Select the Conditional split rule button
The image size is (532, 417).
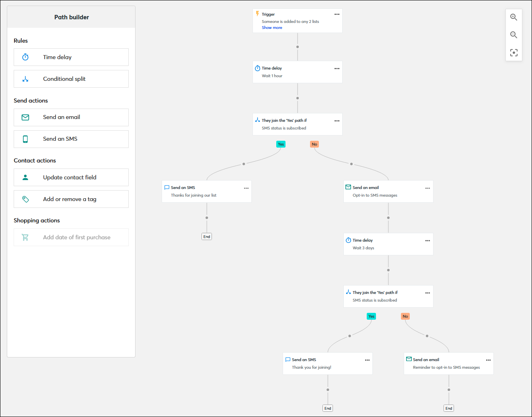(x=71, y=79)
